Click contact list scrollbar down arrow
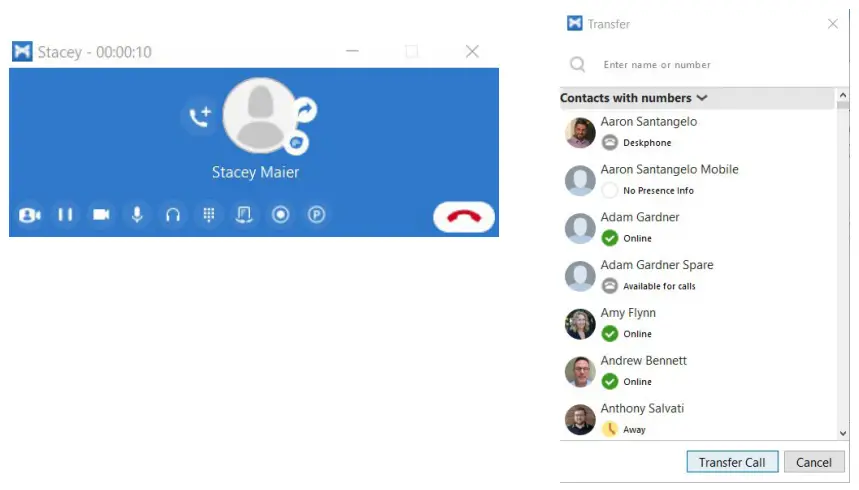The image size is (859, 490). click(x=843, y=433)
